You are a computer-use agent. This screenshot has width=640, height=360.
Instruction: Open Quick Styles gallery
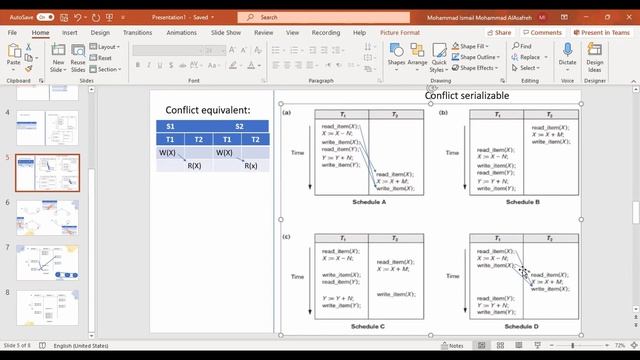[439, 58]
